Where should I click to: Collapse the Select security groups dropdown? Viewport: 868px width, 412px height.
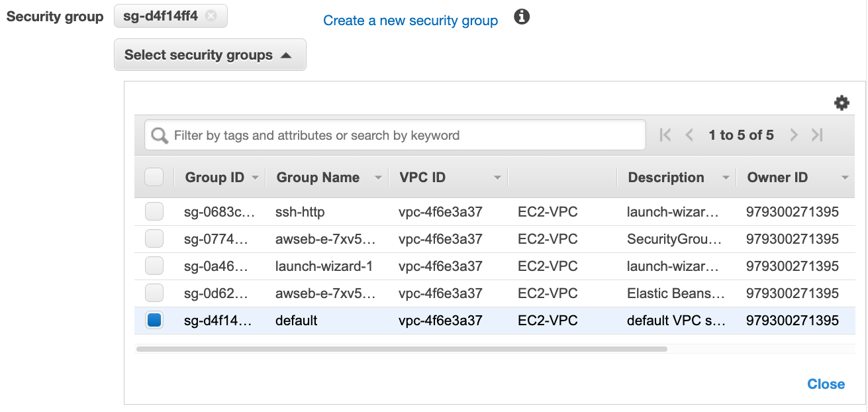[x=210, y=54]
